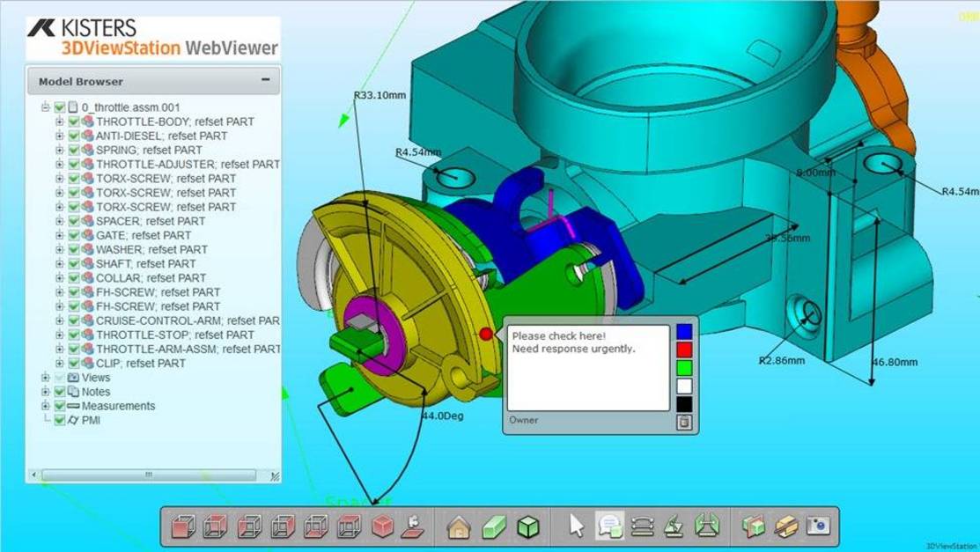Delete the note using its trash icon
This screenshot has width=980, height=552.
[684, 423]
